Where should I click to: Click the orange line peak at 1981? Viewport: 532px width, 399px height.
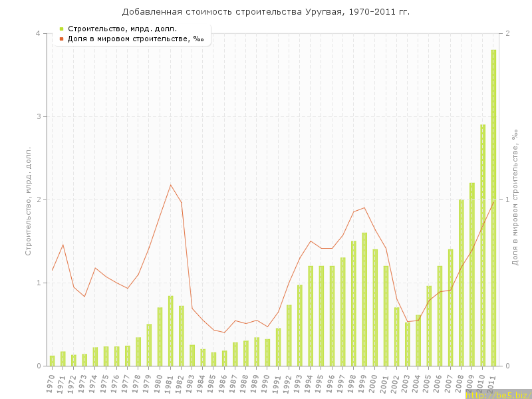170,185
